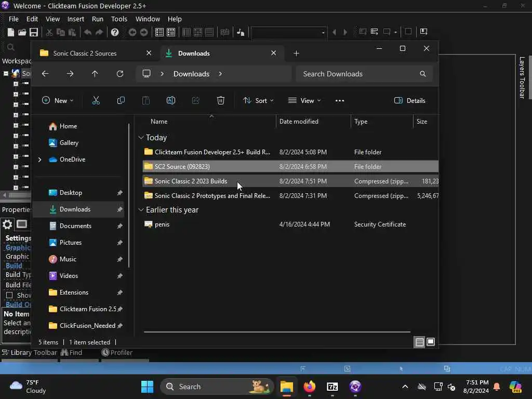Open Gallery in navigation pane
The width and height of the screenshot is (532, 399).
(x=69, y=143)
